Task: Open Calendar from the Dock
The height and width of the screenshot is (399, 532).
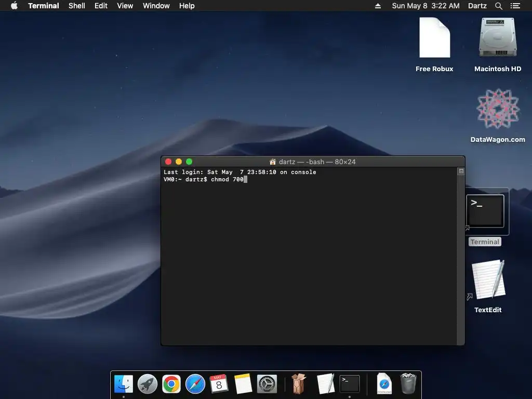Action: click(x=219, y=384)
